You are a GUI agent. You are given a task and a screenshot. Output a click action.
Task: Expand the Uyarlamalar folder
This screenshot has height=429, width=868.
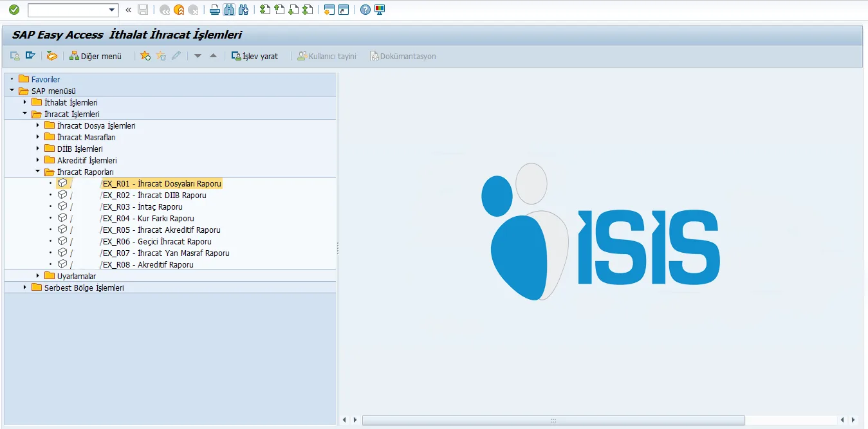pyautogui.click(x=37, y=276)
